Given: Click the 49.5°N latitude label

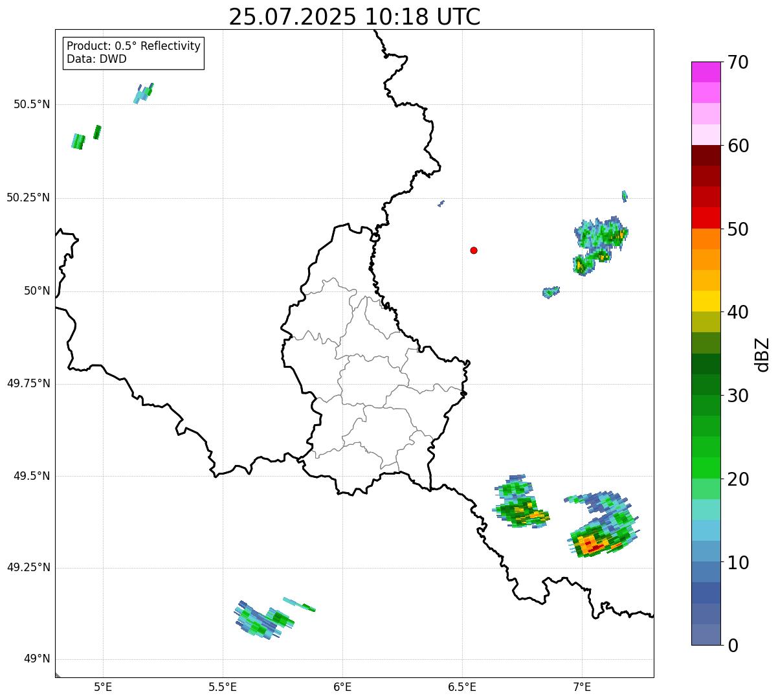Looking at the screenshot, I should [32, 476].
